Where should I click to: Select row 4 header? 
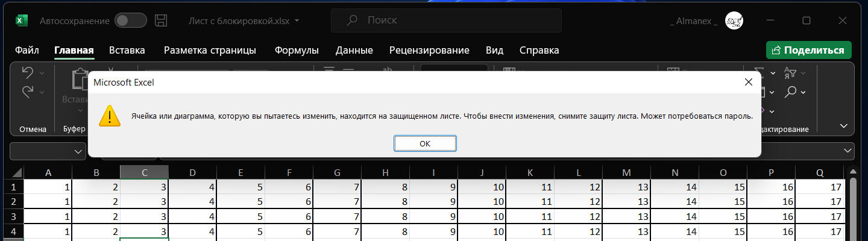point(12,231)
